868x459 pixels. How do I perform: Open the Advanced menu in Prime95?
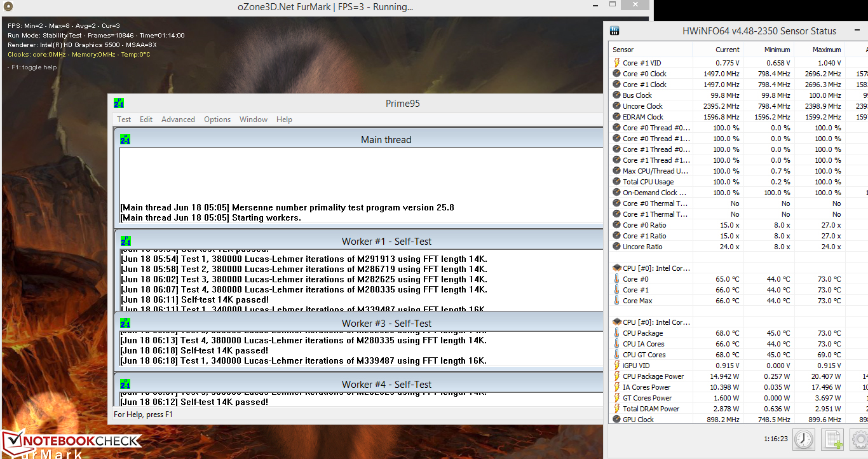[x=178, y=120]
